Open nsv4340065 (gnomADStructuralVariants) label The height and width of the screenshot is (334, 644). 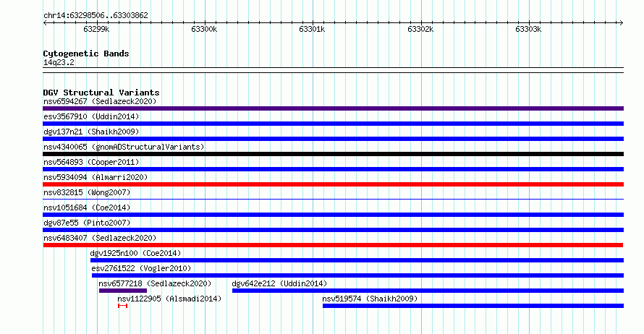point(124,147)
